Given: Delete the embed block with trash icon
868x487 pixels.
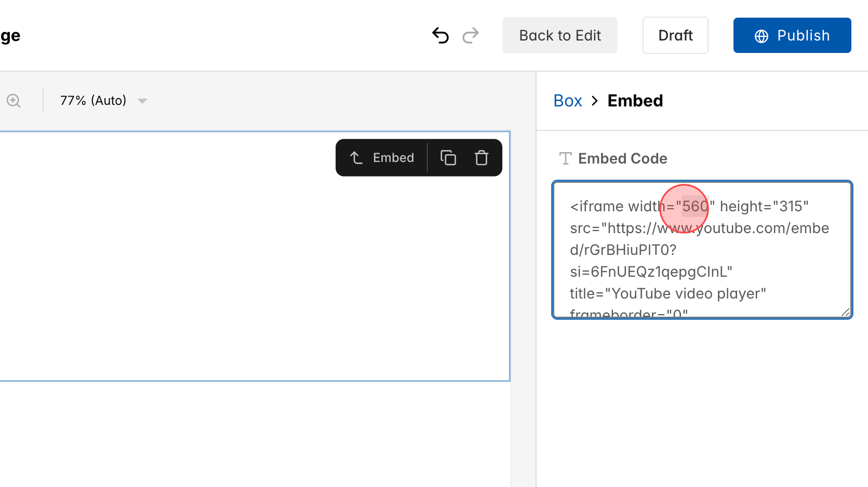Looking at the screenshot, I should pyautogui.click(x=481, y=157).
